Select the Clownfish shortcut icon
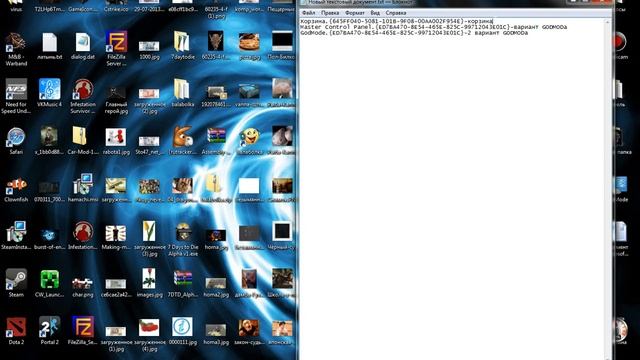Viewport: 640px width, 360px height. [x=16, y=190]
